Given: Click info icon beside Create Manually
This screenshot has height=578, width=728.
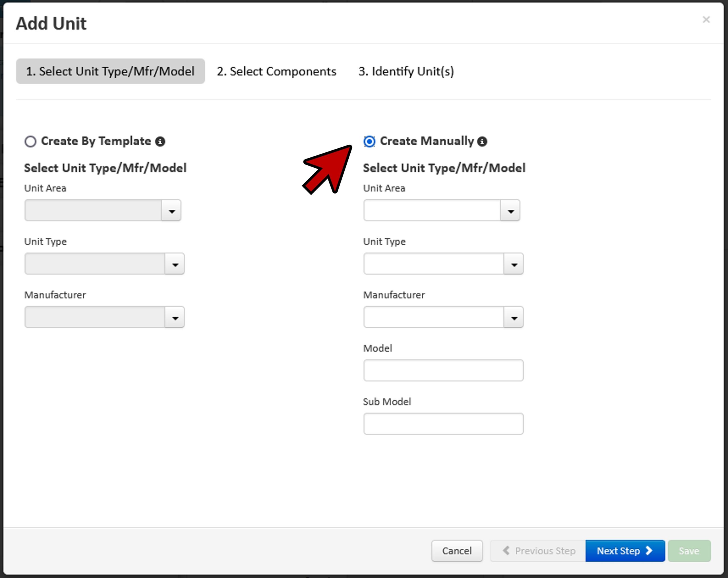Looking at the screenshot, I should 482,142.
